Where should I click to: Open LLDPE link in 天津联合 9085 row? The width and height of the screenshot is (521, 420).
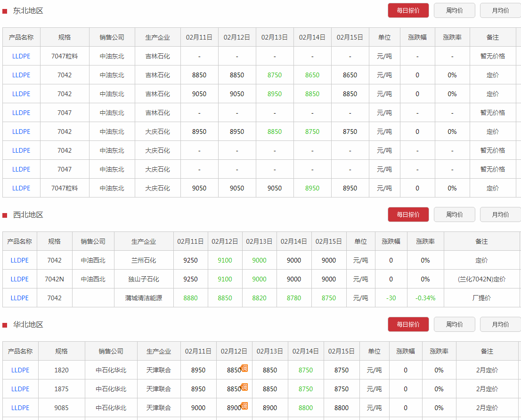(20, 408)
